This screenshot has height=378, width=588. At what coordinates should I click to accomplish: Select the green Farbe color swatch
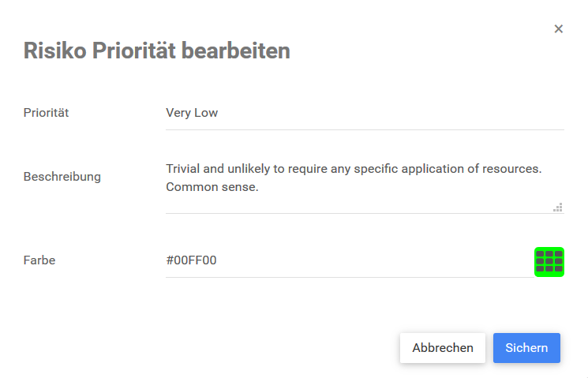tap(549, 261)
